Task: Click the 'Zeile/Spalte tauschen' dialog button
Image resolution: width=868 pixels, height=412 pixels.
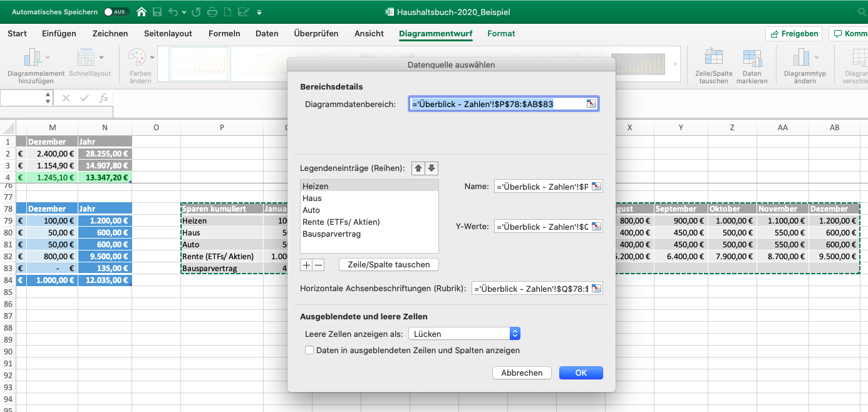Action: (388, 265)
